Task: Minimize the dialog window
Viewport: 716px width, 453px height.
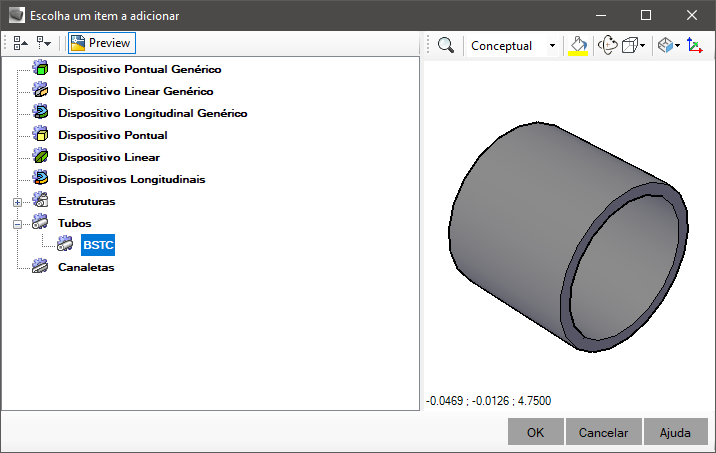Action: [601, 15]
